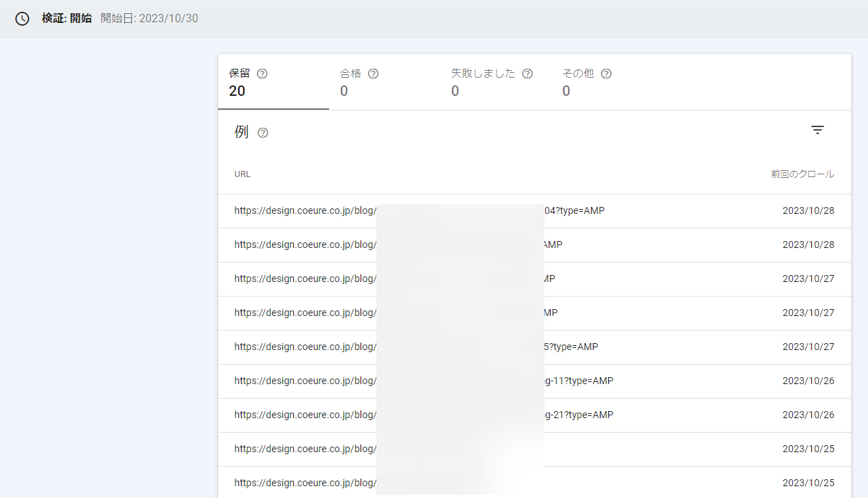Screen dimensions: 868x498
Task: Click the URL column header
Action: click(242, 174)
